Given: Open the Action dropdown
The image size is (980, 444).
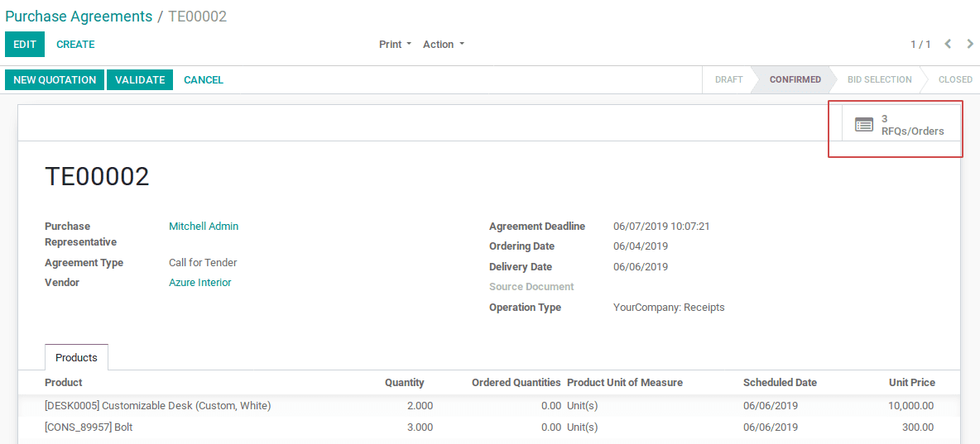Looking at the screenshot, I should click(444, 45).
